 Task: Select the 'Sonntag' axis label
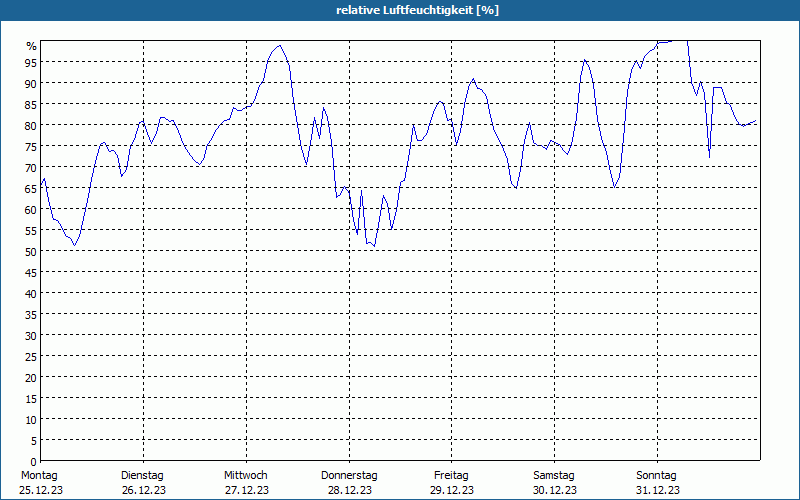[x=657, y=476]
